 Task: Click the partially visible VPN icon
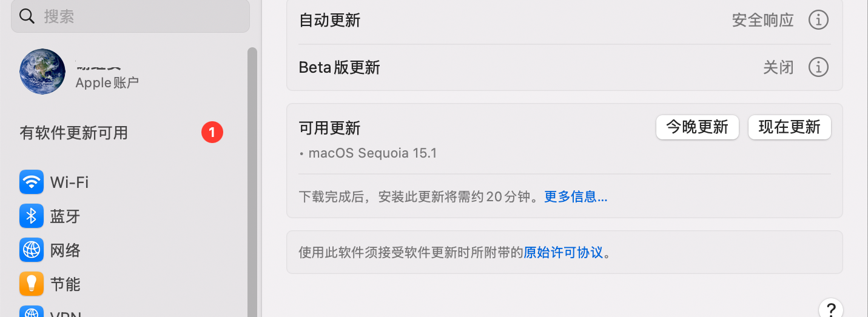(32, 312)
